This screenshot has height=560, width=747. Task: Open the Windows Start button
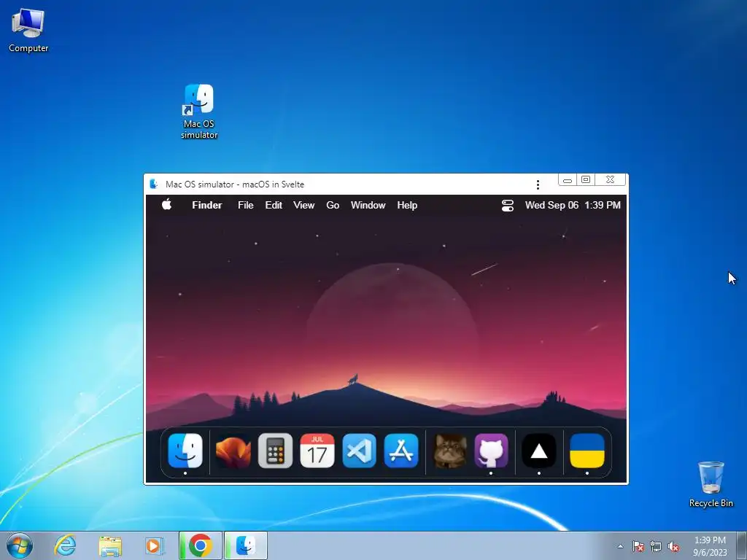pyautogui.click(x=20, y=545)
